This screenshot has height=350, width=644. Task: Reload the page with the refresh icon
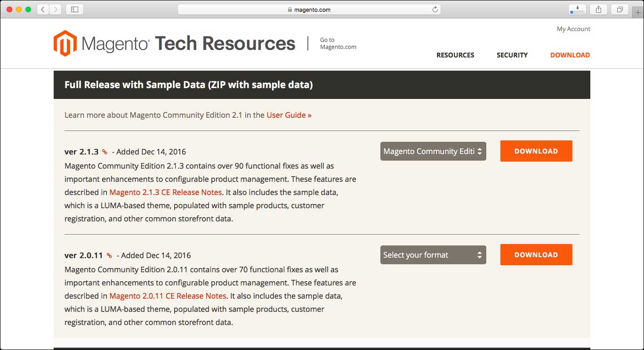435,9
